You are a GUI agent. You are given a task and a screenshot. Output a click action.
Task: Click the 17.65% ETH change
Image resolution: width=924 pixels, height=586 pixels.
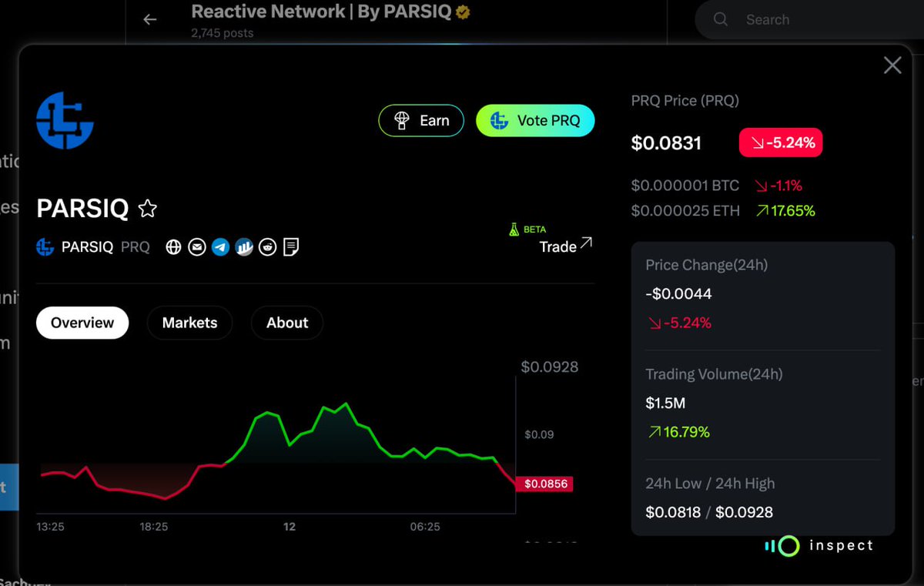point(785,210)
